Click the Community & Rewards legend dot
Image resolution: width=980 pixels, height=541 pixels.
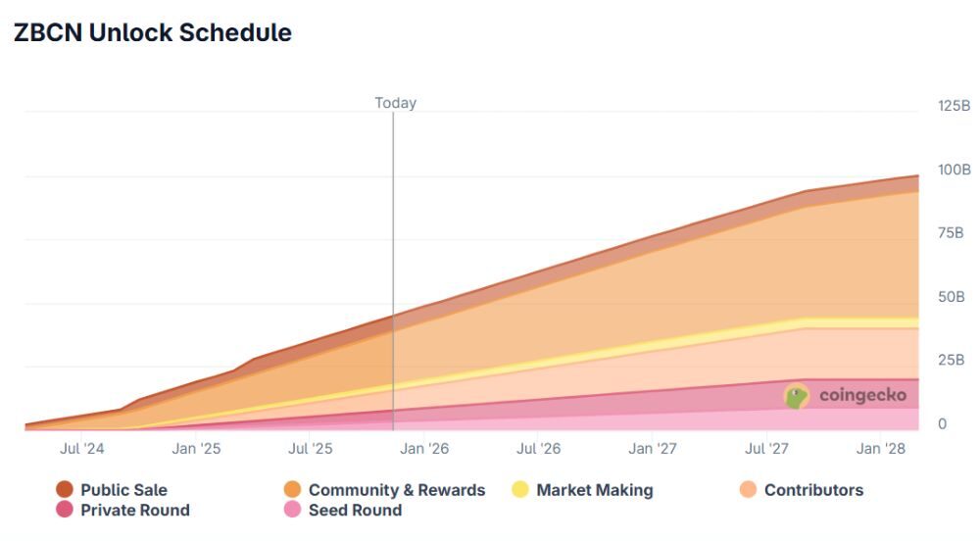pos(292,489)
